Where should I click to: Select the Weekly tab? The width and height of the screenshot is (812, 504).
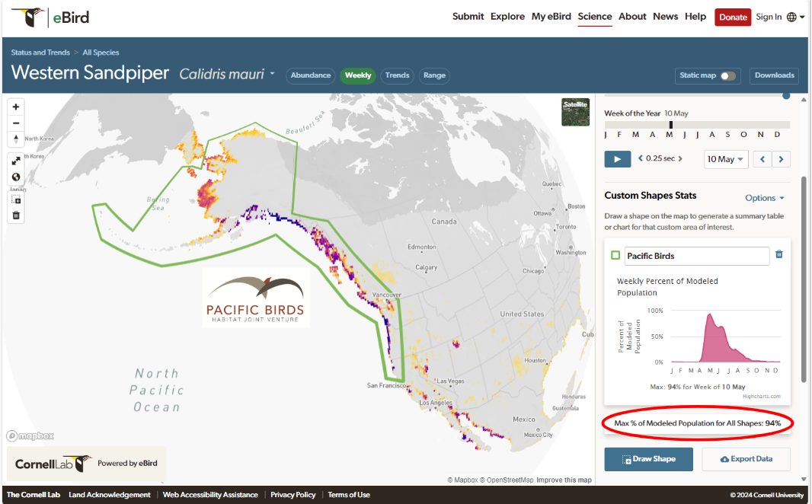tap(358, 75)
